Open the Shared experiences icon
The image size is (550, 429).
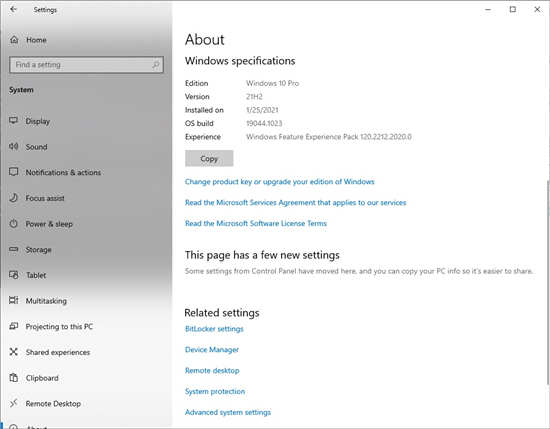point(13,352)
